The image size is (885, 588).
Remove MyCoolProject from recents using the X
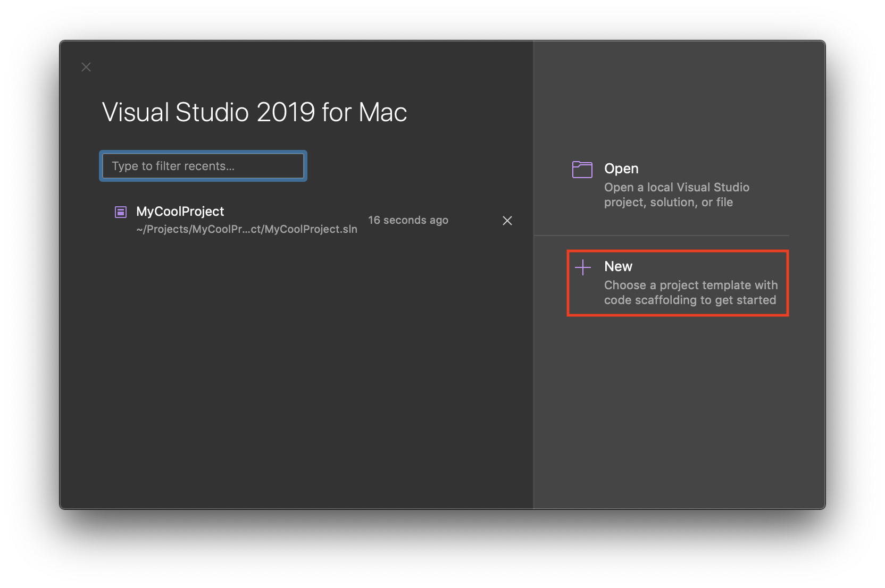click(x=507, y=221)
